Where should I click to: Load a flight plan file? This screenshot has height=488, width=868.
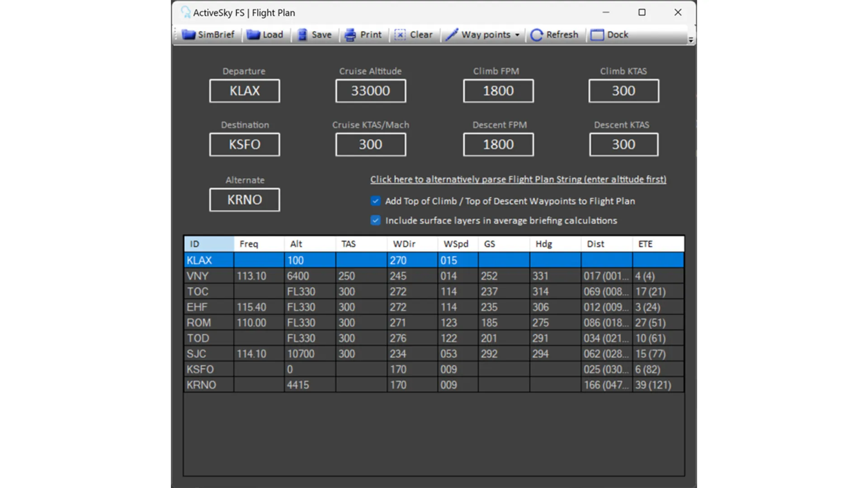click(265, 35)
